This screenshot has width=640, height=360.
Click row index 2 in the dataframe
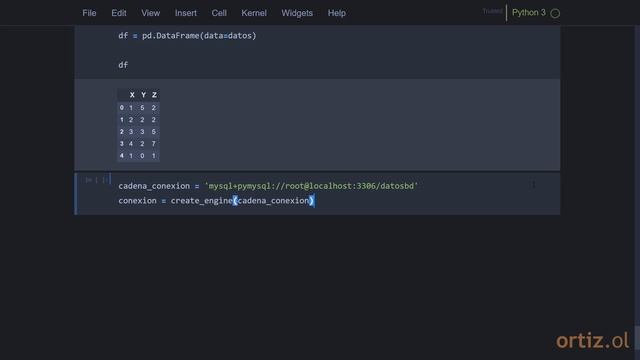[x=122, y=132]
